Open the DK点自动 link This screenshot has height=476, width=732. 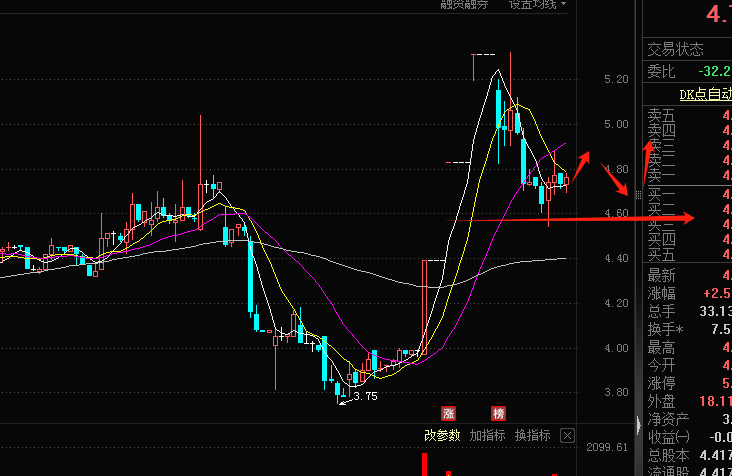tap(704, 94)
